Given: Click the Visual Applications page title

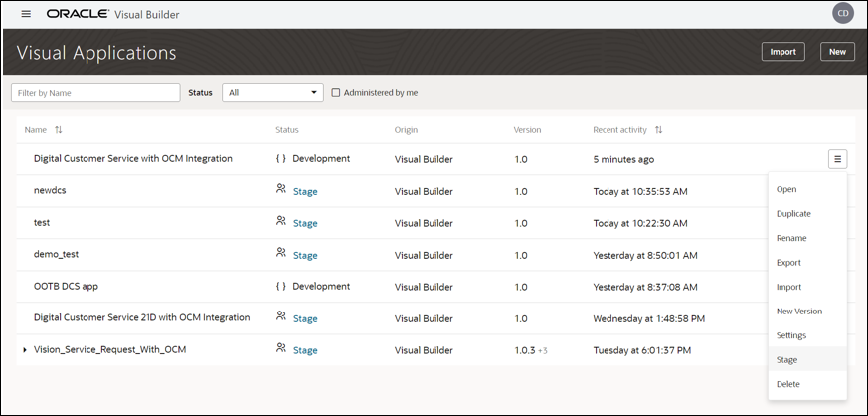Looking at the screenshot, I should [96, 53].
